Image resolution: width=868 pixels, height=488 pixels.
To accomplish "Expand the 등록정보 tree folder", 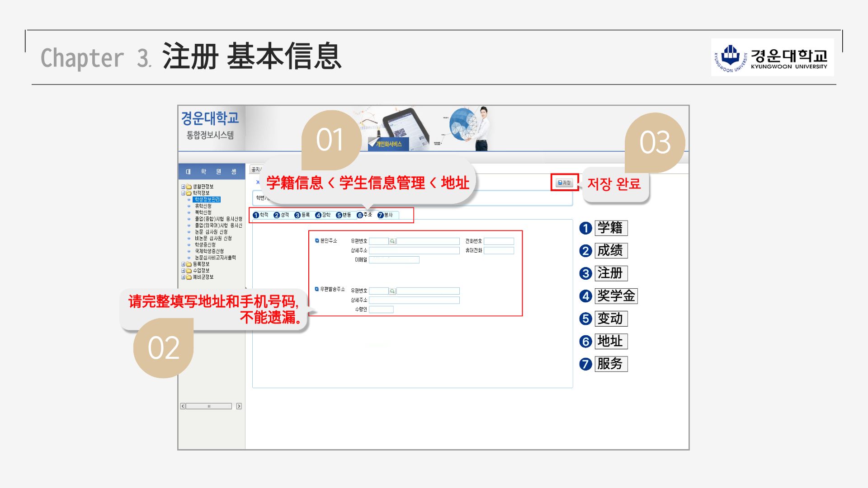I will coord(183,264).
